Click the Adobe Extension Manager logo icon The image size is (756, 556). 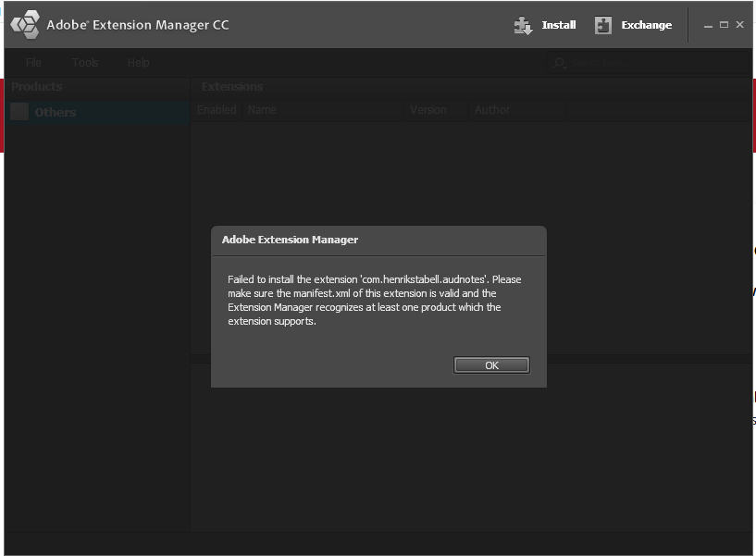pos(26,25)
